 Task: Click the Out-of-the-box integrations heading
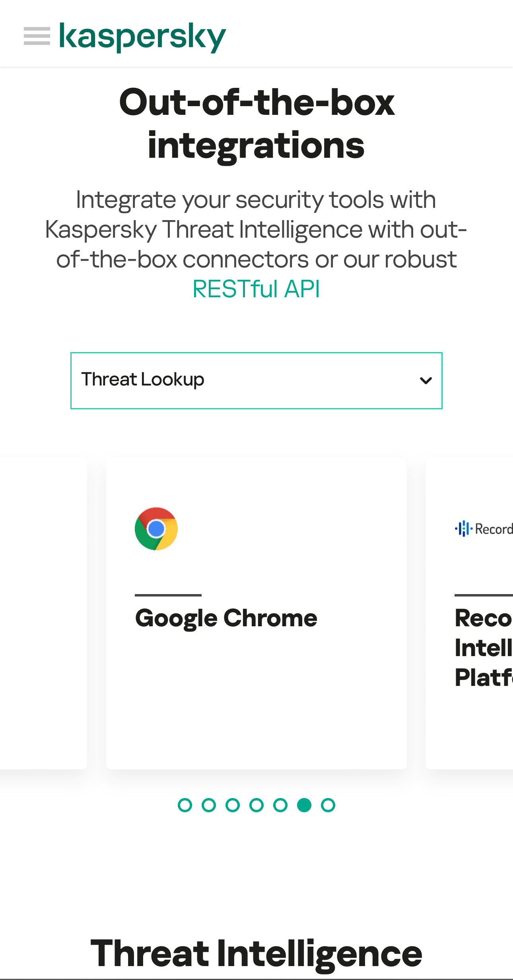[x=256, y=124]
